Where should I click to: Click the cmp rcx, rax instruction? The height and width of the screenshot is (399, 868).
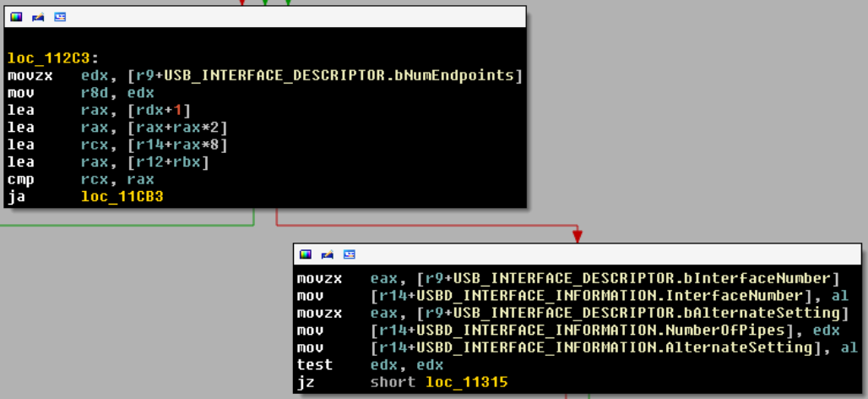coord(91,179)
